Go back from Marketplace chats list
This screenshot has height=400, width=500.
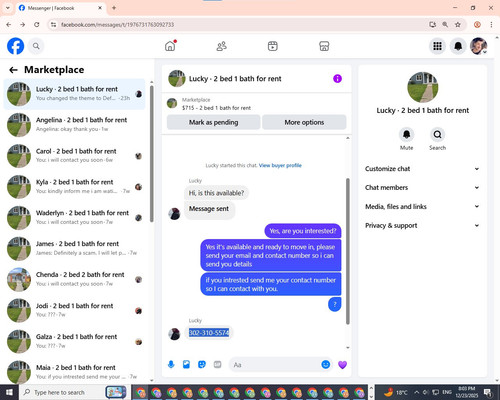(x=13, y=70)
